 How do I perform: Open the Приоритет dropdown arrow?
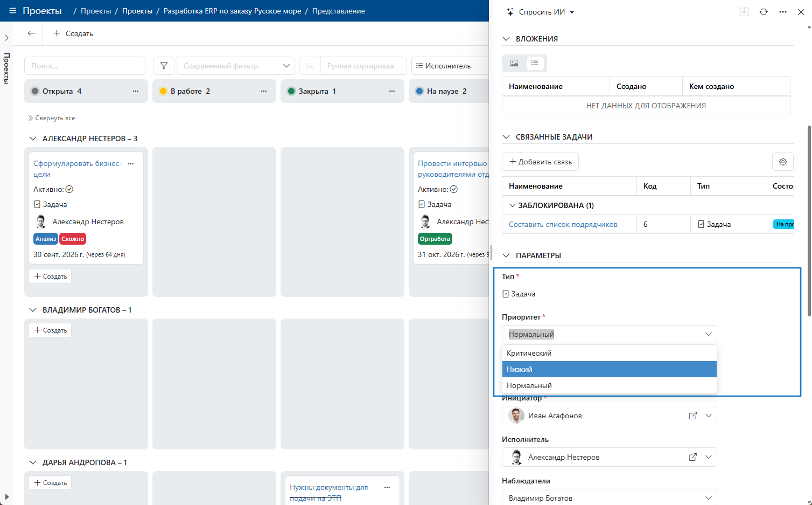[x=709, y=334]
